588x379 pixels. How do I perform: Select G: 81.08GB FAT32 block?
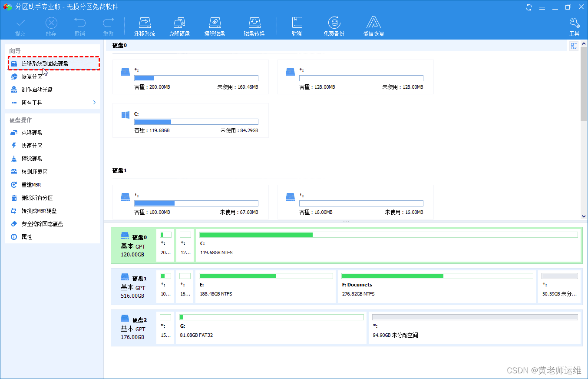(271, 328)
